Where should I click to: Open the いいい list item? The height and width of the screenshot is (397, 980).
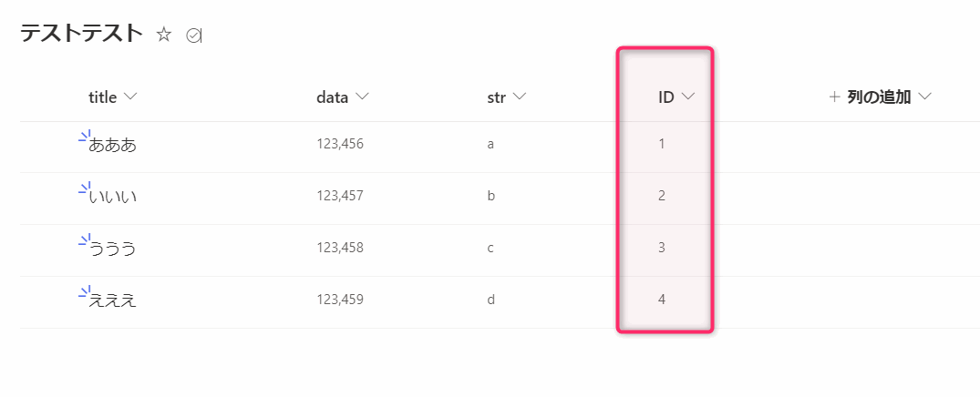[x=113, y=196]
